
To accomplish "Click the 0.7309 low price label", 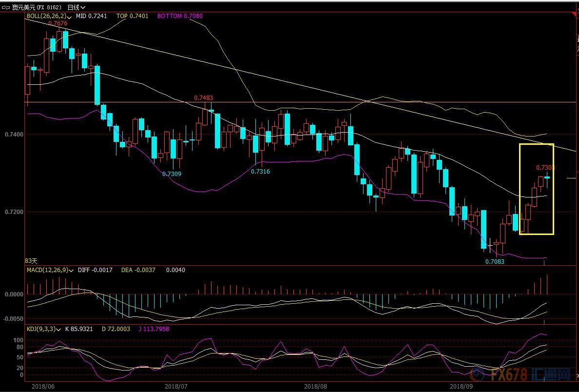I will click(x=172, y=174).
